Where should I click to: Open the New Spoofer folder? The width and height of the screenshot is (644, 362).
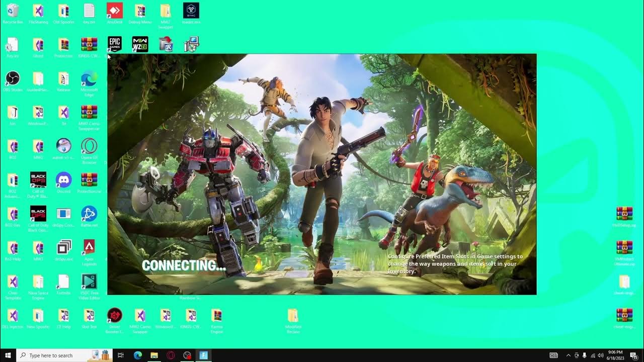38,319
